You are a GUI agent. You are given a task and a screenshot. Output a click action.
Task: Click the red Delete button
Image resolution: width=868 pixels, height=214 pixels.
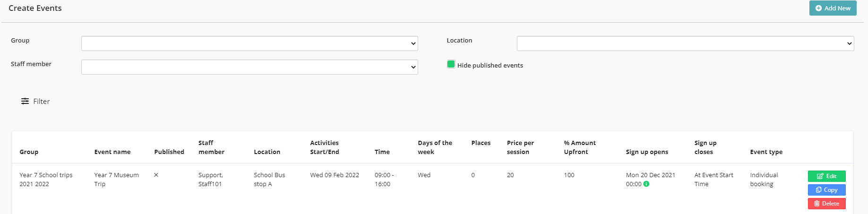click(826, 204)
